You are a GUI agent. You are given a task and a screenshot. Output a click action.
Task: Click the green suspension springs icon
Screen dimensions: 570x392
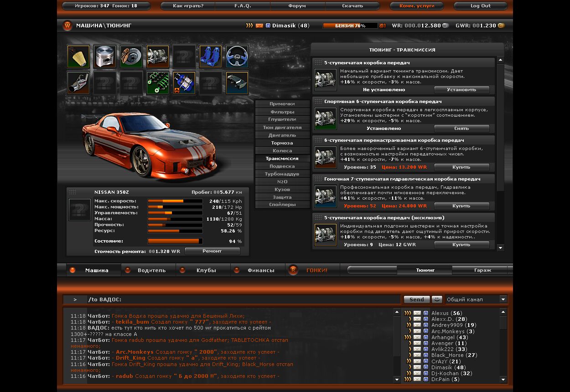tap(158, 83)
